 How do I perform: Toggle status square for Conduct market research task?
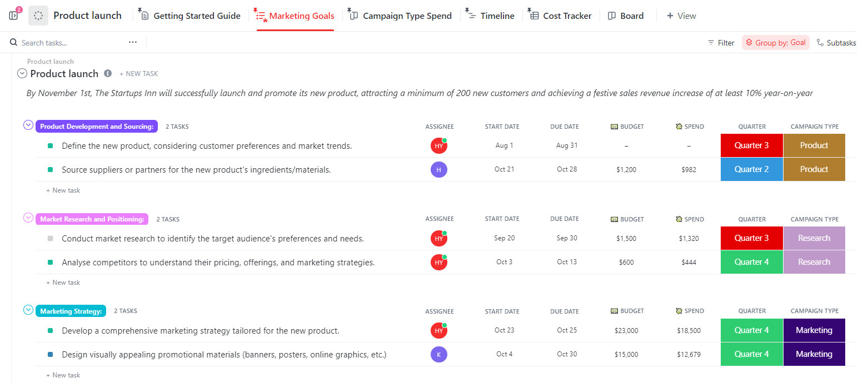point(51,239)
